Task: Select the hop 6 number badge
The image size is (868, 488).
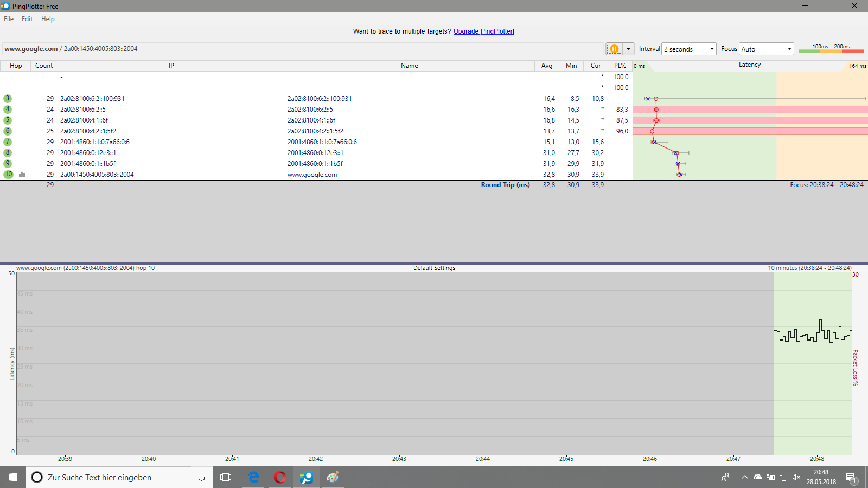Action: click(x=8, y=131)
